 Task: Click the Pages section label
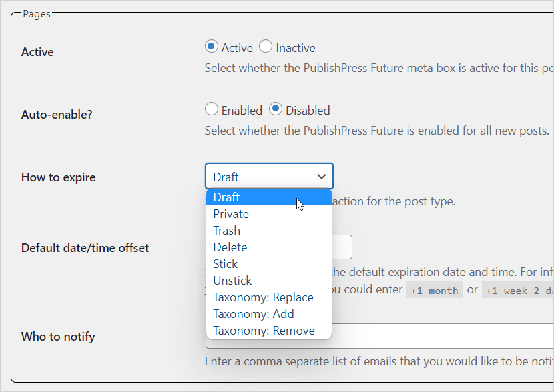click(x=37, y=13)
